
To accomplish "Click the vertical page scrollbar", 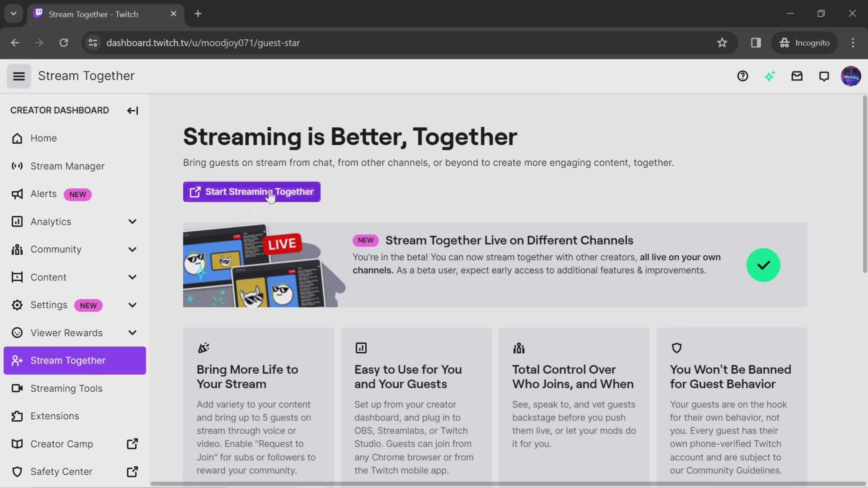I will coord(865,184).
